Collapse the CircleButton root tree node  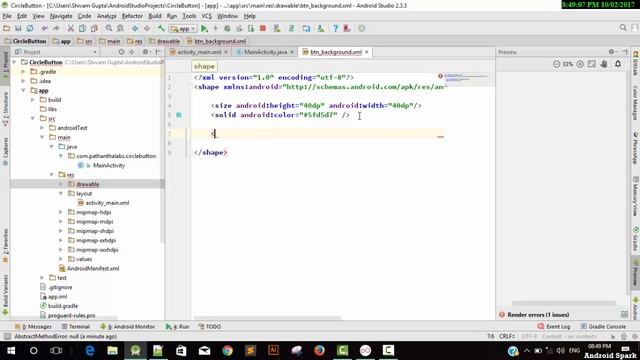(x=15, y=62)
